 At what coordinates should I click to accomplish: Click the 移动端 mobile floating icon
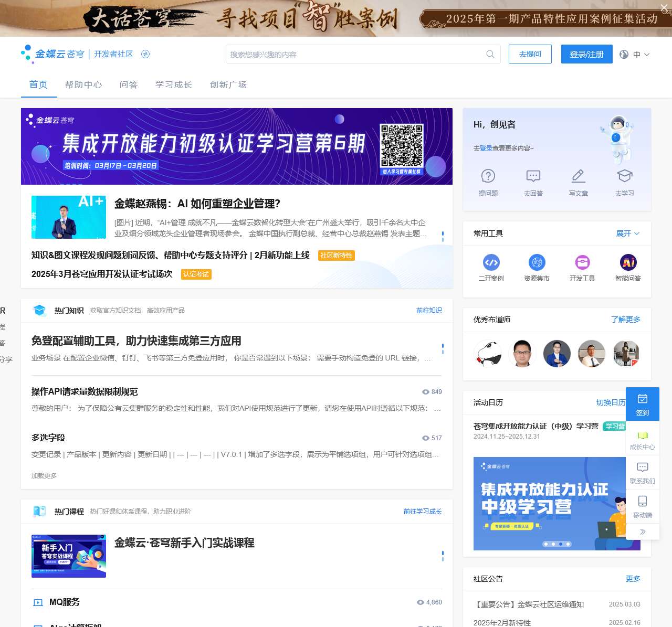coord(643,502)
